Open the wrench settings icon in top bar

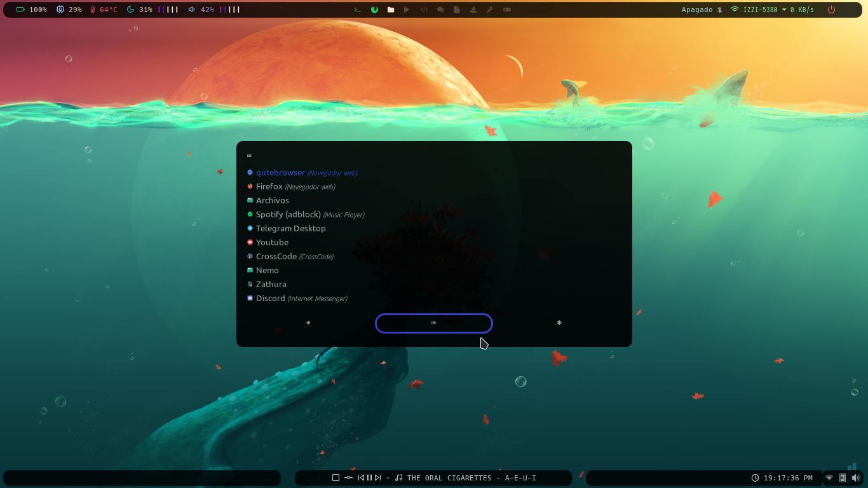490,10
